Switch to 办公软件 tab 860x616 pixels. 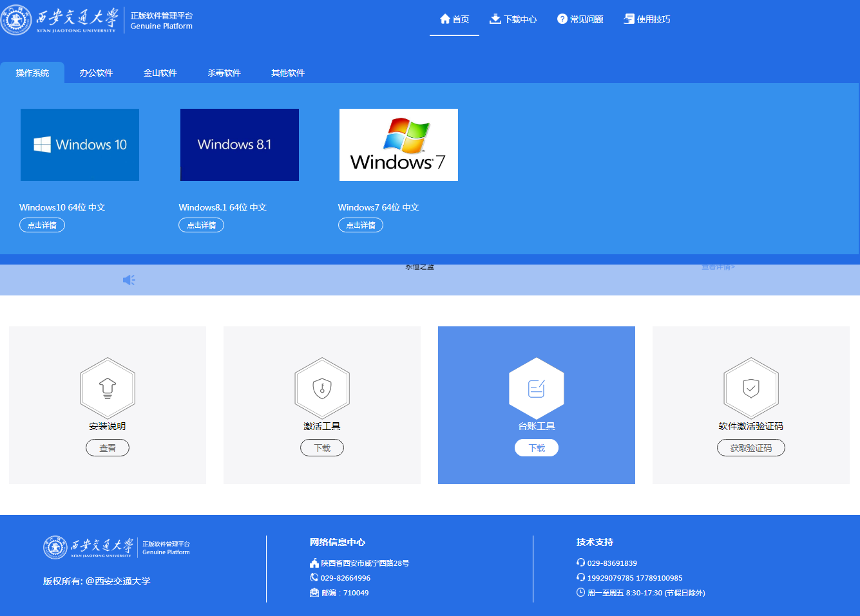point(96,73)
